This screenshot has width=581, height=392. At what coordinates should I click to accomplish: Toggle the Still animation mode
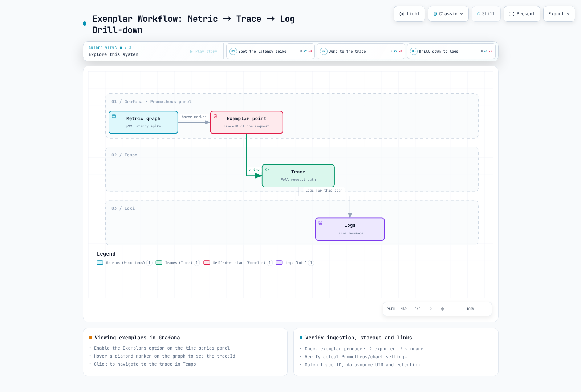(486, 14)
